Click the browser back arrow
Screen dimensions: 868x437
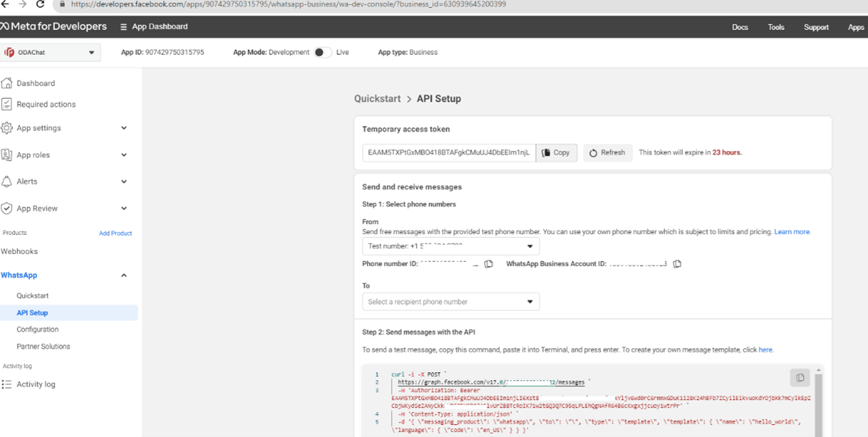5,4
